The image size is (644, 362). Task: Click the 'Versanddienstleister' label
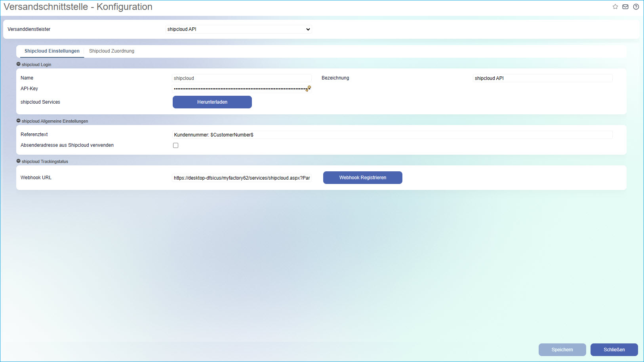point(29,29)
